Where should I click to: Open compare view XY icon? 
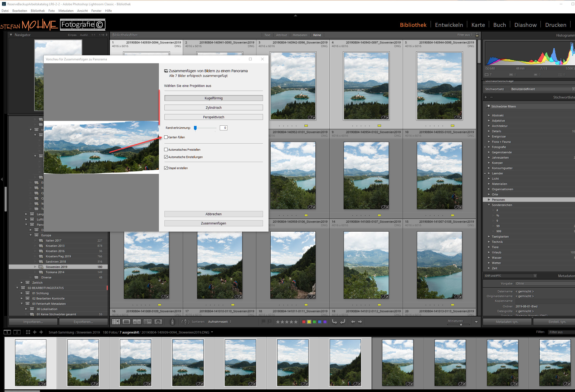coord(137,322)
